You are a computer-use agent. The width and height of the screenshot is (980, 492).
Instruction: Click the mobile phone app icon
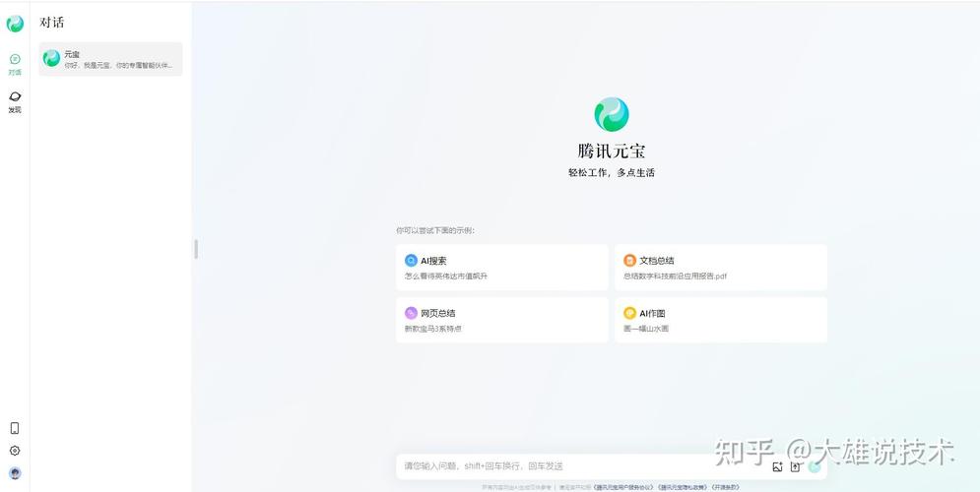pyautogui.click(x=15, y=428)
